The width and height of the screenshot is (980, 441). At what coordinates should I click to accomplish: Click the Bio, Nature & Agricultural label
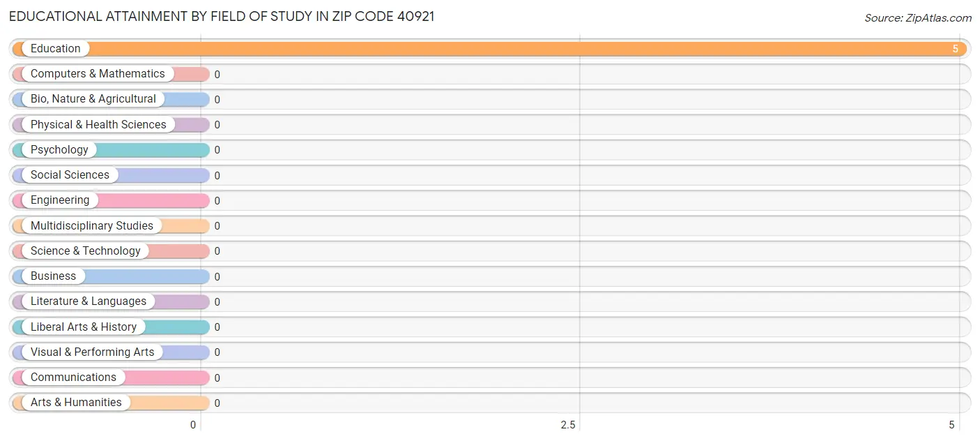(x=93, y=99)
